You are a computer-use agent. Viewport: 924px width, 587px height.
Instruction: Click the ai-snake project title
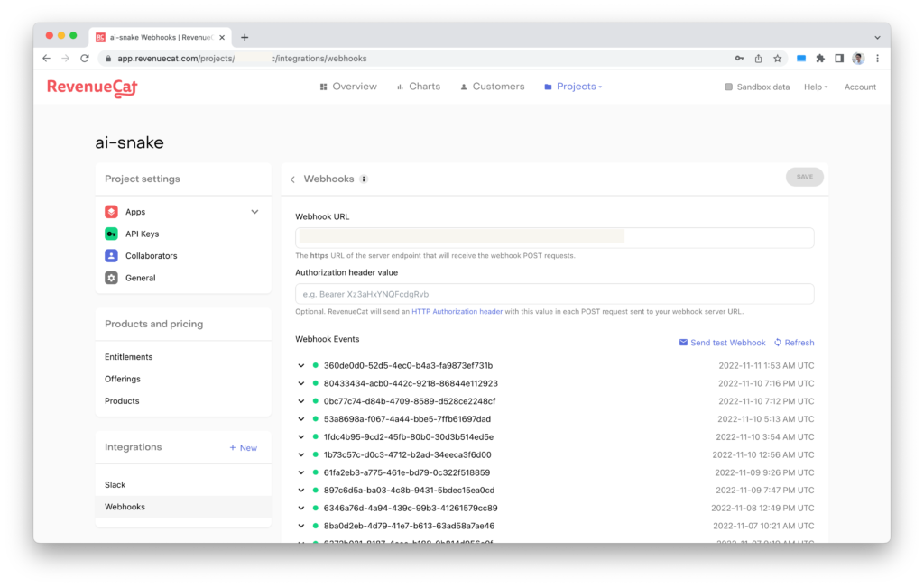coord(130,142)
